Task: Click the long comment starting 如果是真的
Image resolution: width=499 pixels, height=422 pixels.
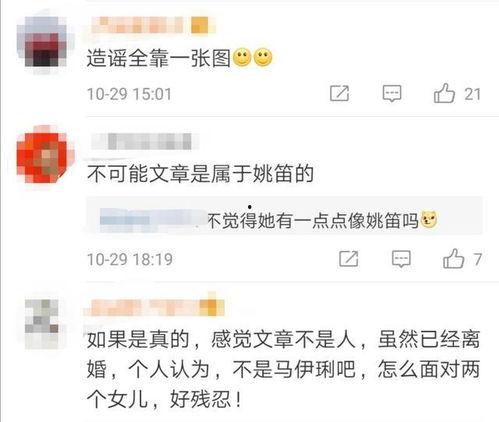Action: (x=283, y=369)
